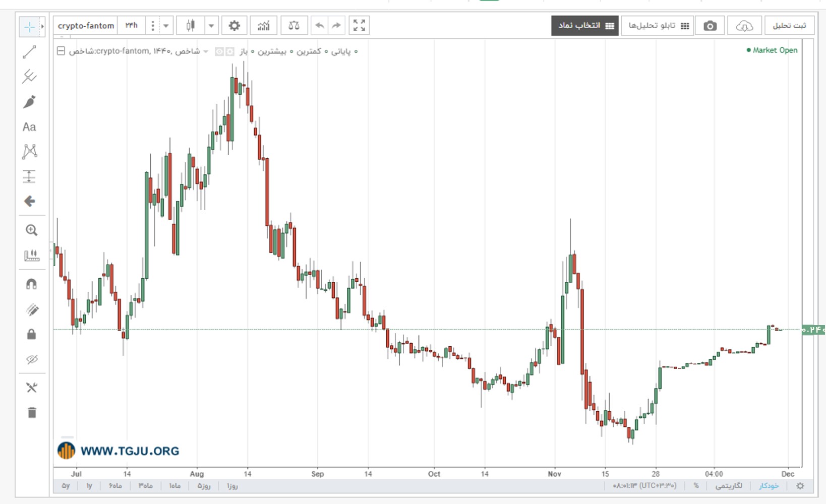Click the compare scales balance icon
Viewport: 826px width, 504px height.
pos(293,25)
